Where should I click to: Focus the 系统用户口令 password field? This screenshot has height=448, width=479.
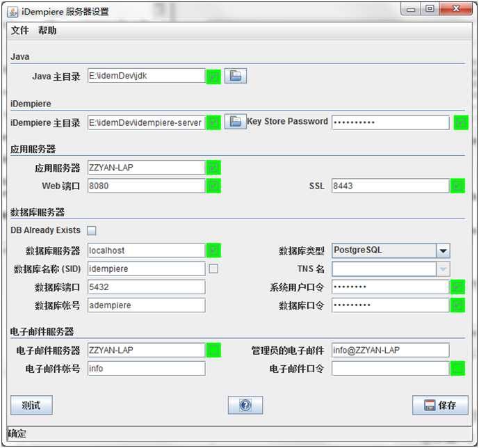391,287
